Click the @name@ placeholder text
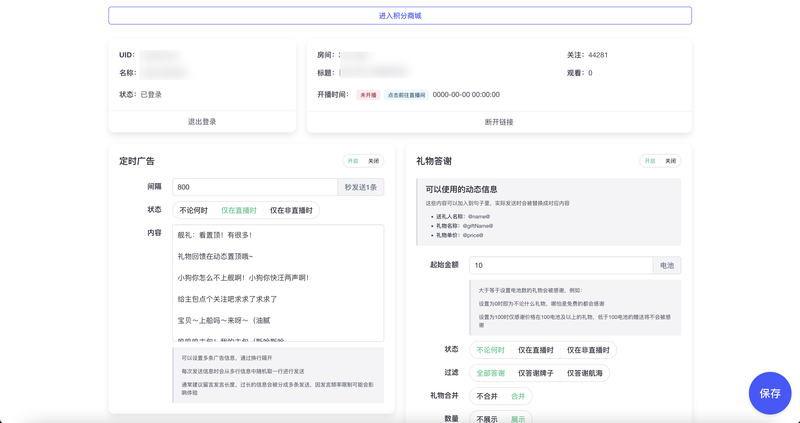800x423 pixels. coord(479,216)
